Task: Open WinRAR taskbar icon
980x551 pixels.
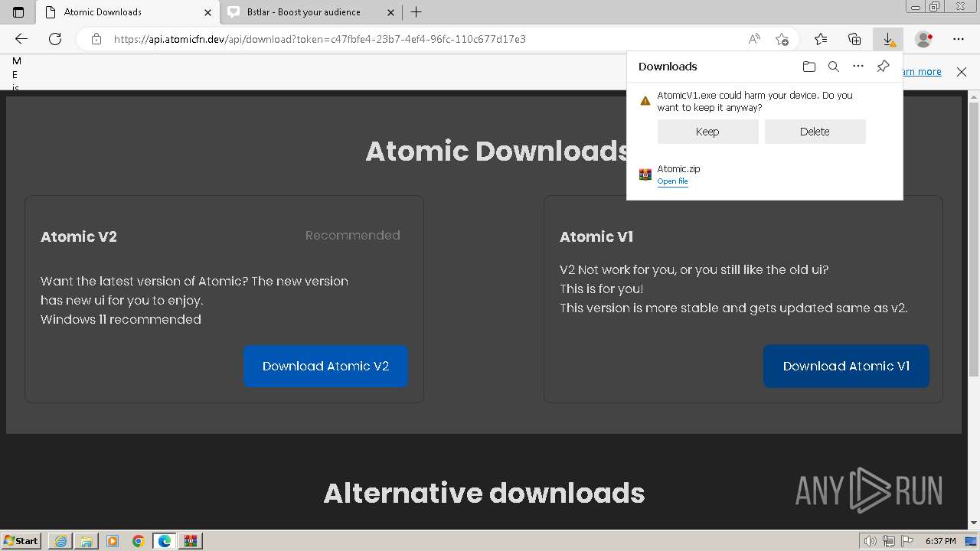Action: [x=191, y=541]
